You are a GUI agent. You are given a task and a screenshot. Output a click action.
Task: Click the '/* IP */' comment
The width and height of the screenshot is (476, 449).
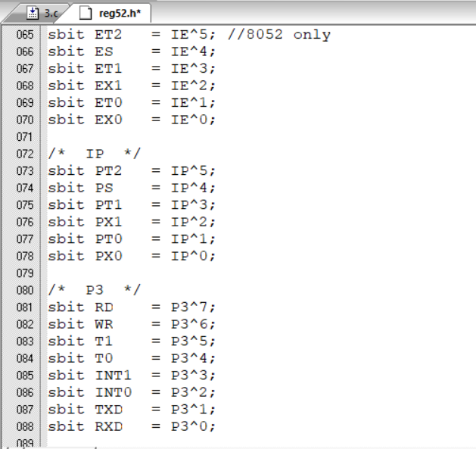(x=95, y=154)
